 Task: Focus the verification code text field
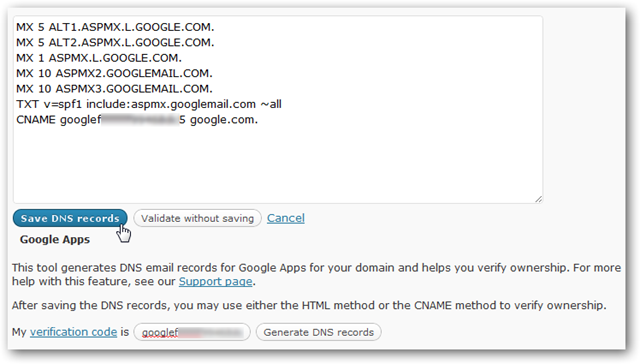pos(192,332)
